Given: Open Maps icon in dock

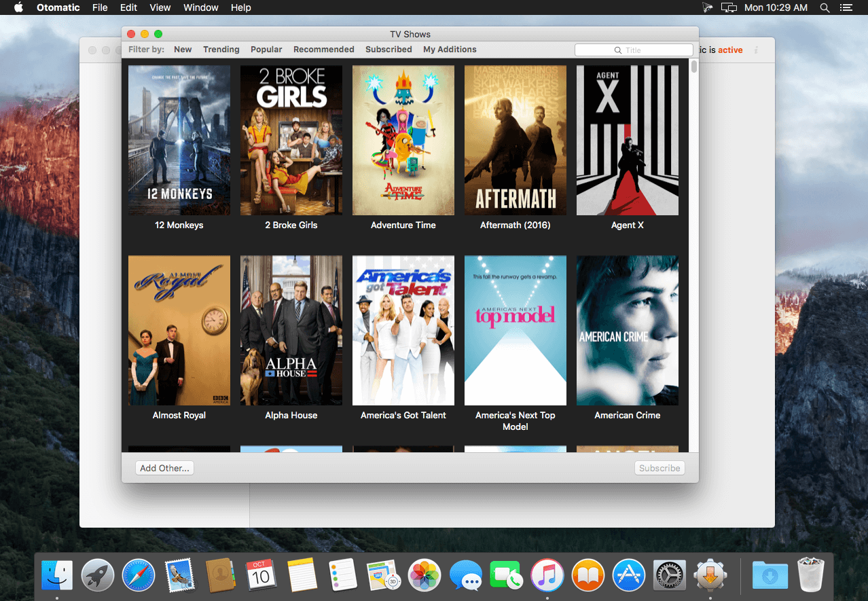Looking at the screenshot, I should point(384,575).
